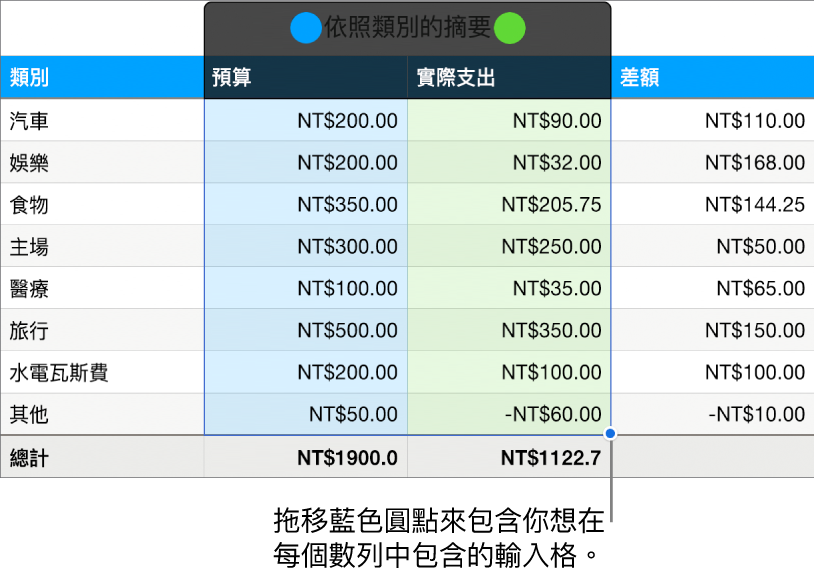
Task: Click the blue selection drag handle
Action: pyautogui.click(x=610, y=434)
